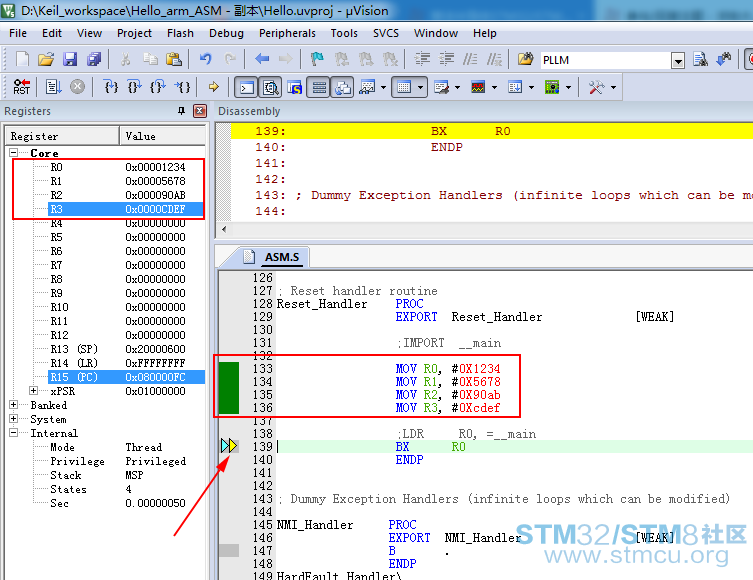Screen dimensions: 753x580
Task: Click the Stop execution icon
Action: pos(77,87)
